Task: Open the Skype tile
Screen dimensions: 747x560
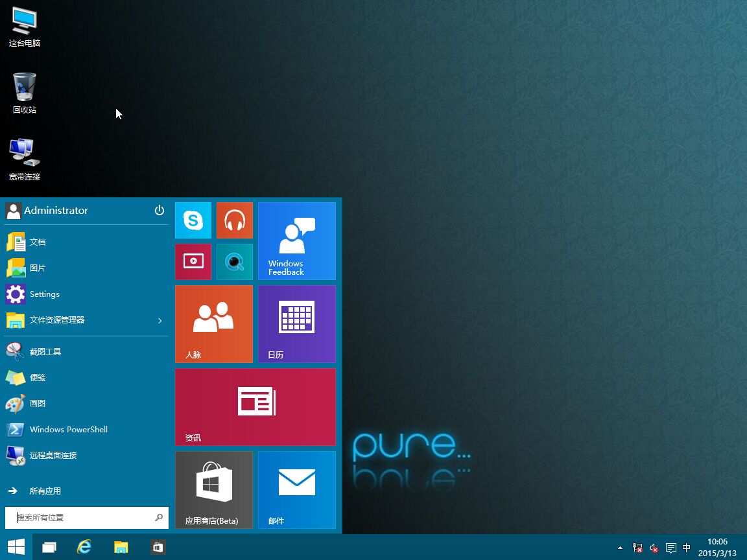Action: click(193, 220)
